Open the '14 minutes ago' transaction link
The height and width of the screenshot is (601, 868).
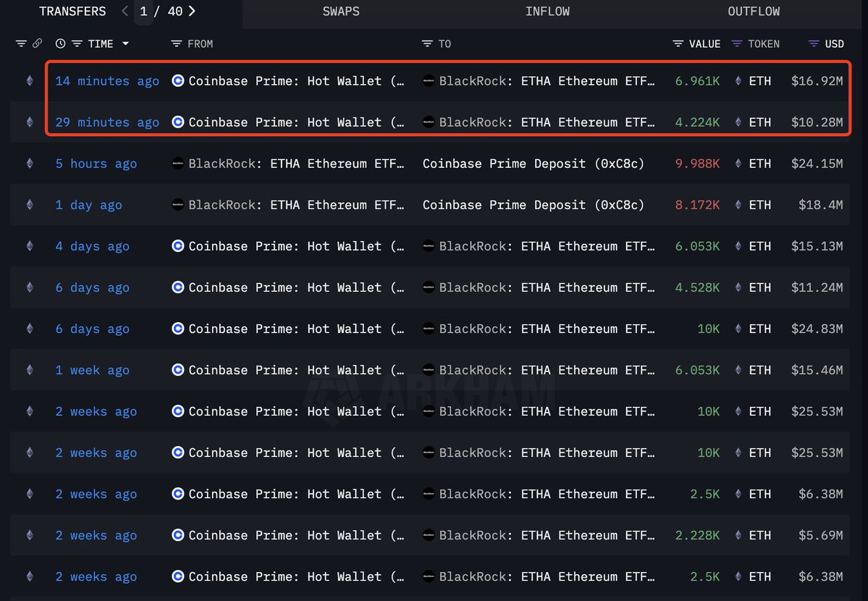coord(107,81)
